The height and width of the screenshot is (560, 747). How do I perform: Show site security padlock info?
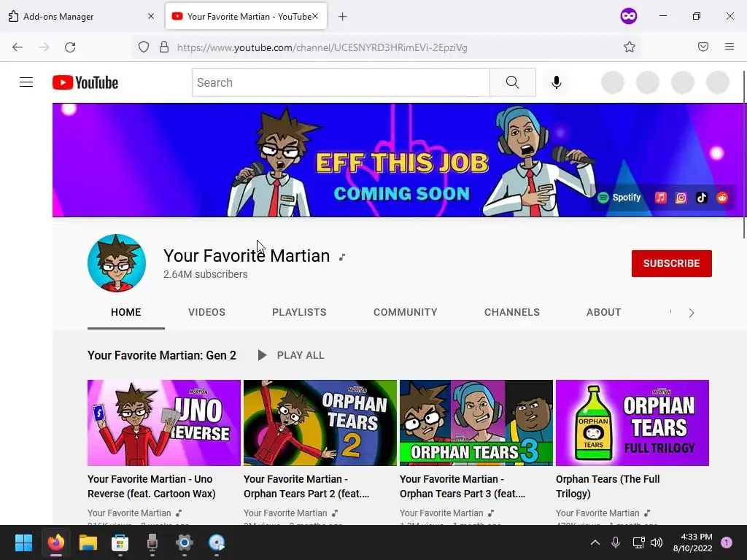point(164,47)
